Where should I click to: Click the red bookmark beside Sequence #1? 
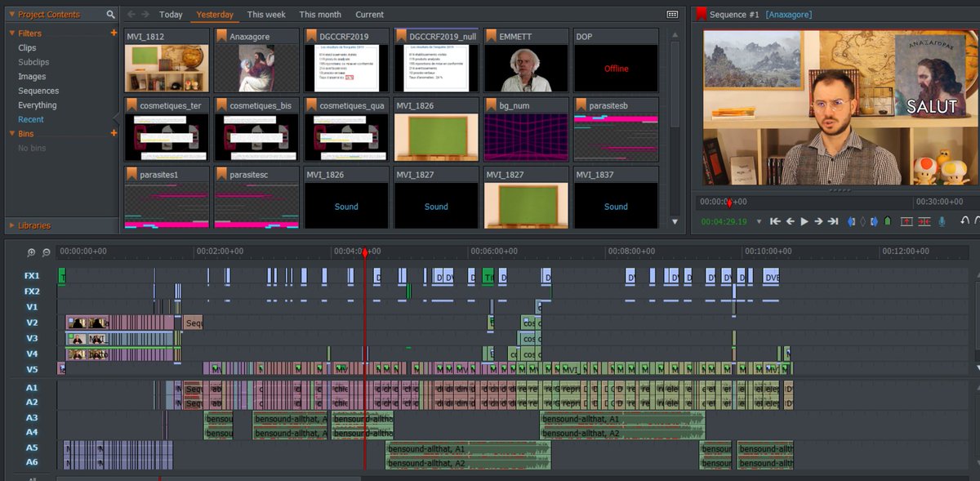(x=699, y=12)
